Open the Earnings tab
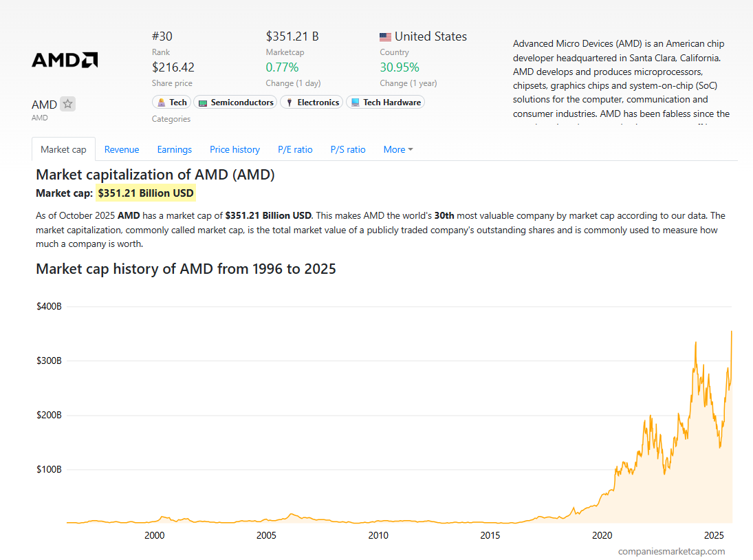 [175, 149]
